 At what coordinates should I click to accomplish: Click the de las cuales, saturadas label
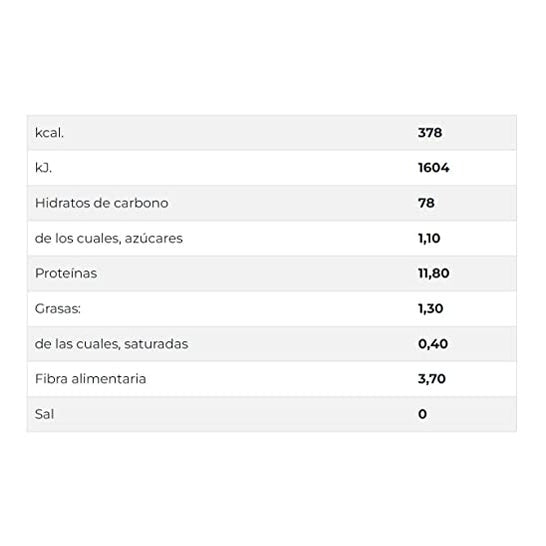click(x=111, y=344)
